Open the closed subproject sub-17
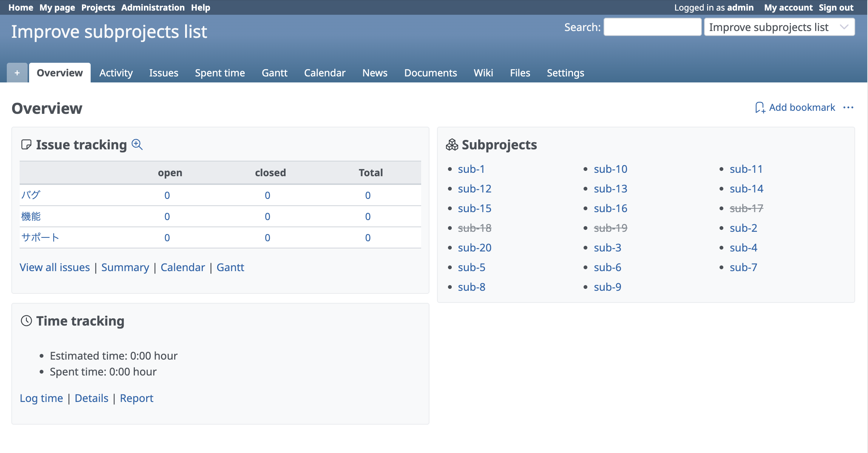Viewport: 868px width, 453px height. [746, 208]
